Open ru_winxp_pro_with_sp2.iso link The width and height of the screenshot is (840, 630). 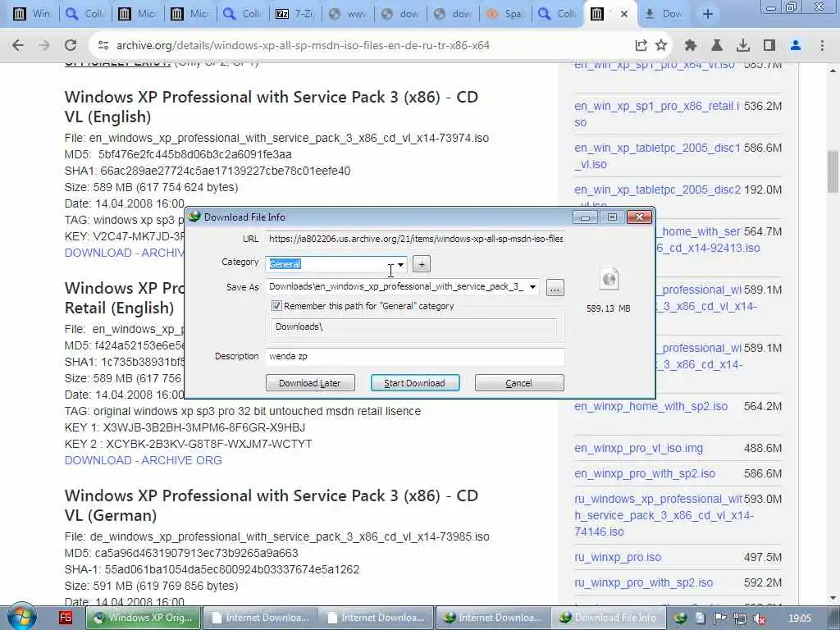pyautogui.click(x=643, y=582)
